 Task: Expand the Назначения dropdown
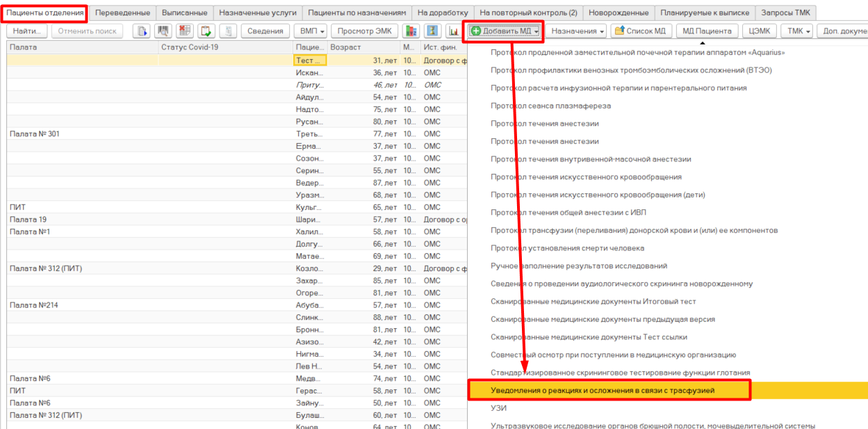578,31
